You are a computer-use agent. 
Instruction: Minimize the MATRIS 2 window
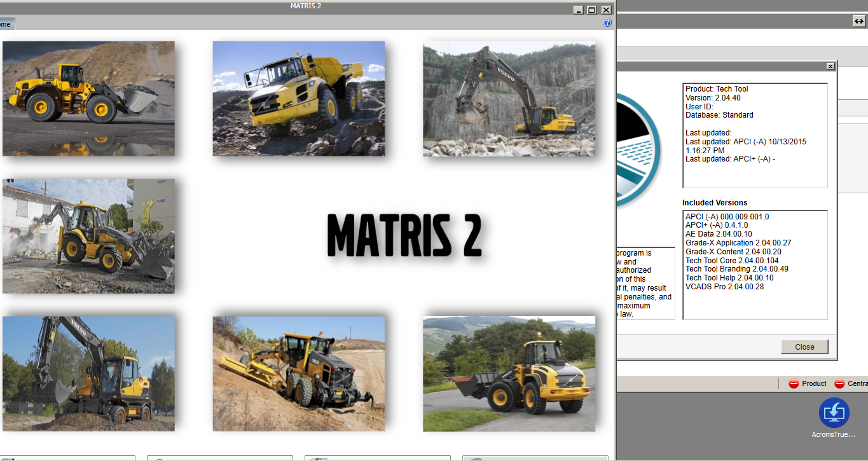coord(578,10)
